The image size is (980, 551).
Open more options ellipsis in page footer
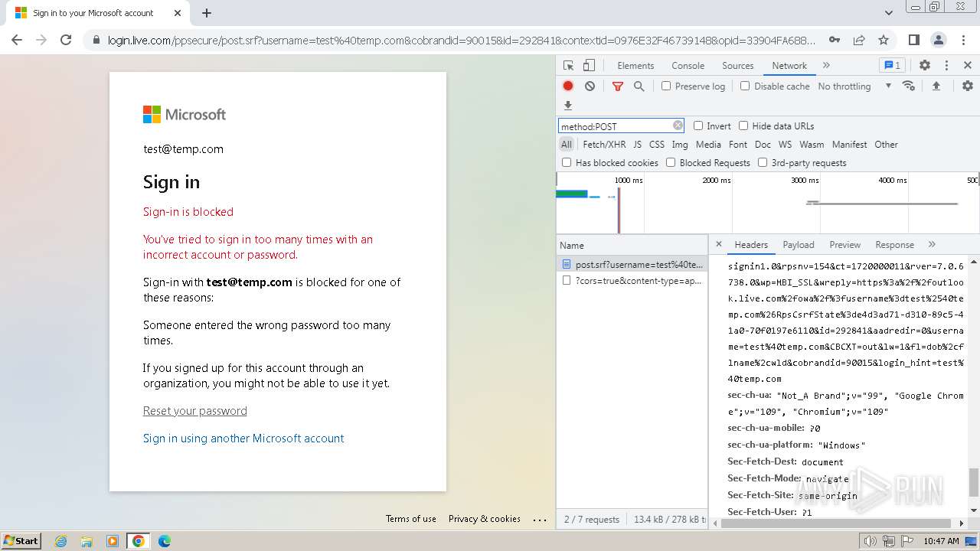click(x=540, y=519)
